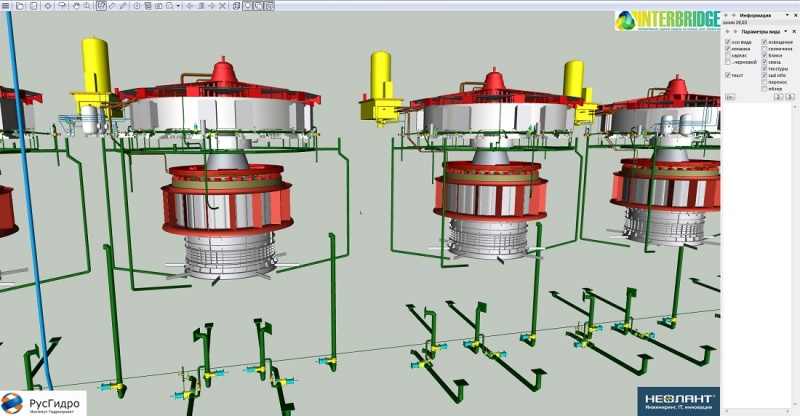Open the hamburger menu in the toolbar
Viewport: 800px width, 416px height.
[x=5, y=6]
